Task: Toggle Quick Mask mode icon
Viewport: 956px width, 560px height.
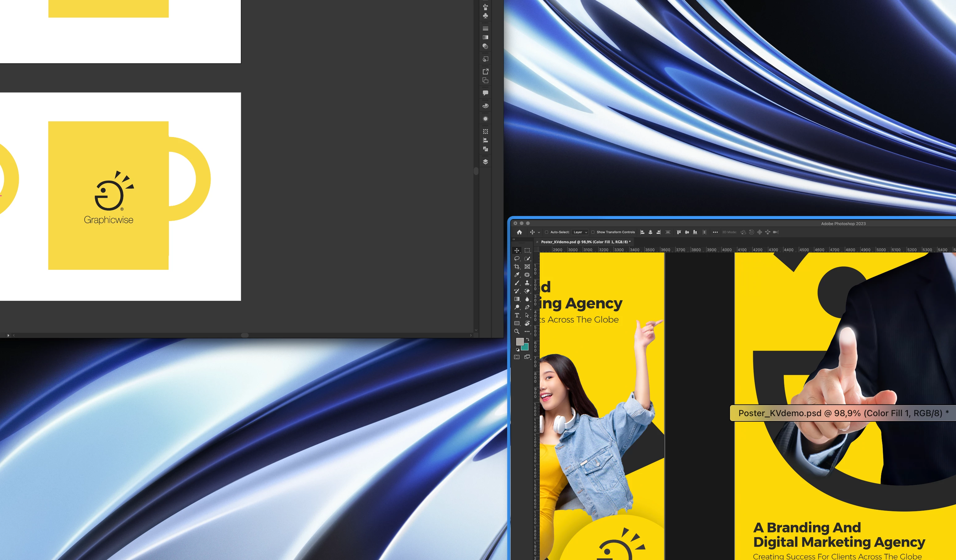Action: pos(517,357)
